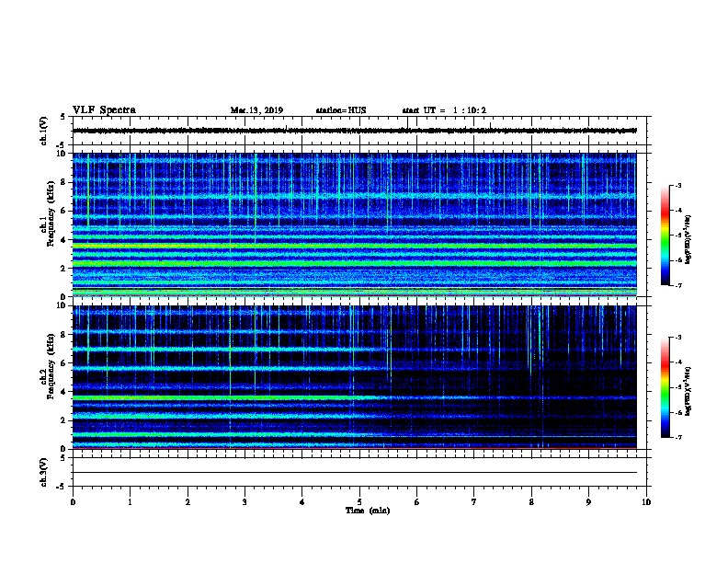
Task: Click inside the ch.2 spectrogram panel
Action: [x=355, y=377]
